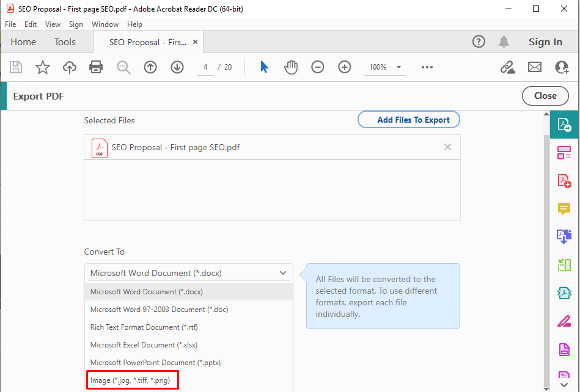This screenshot has height=392, width=580.
Task: Open Comment tool yellow sidebar icon
Action: pos(564,209)
